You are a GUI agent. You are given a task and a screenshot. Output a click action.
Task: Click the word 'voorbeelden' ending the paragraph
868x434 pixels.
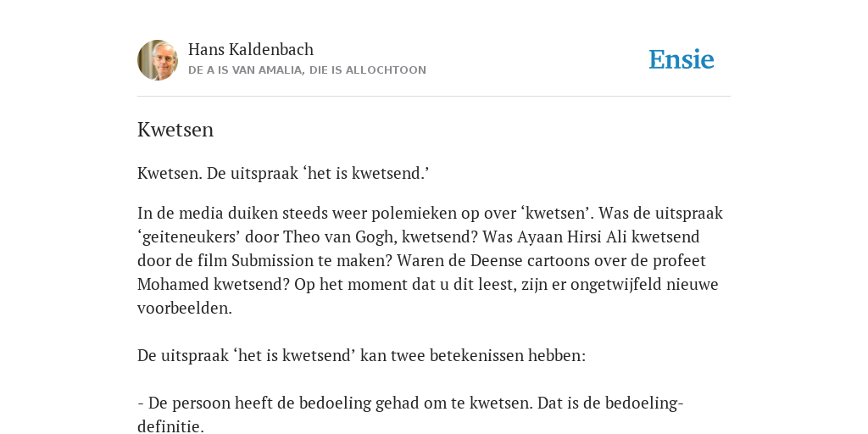[x=184, y=309]
